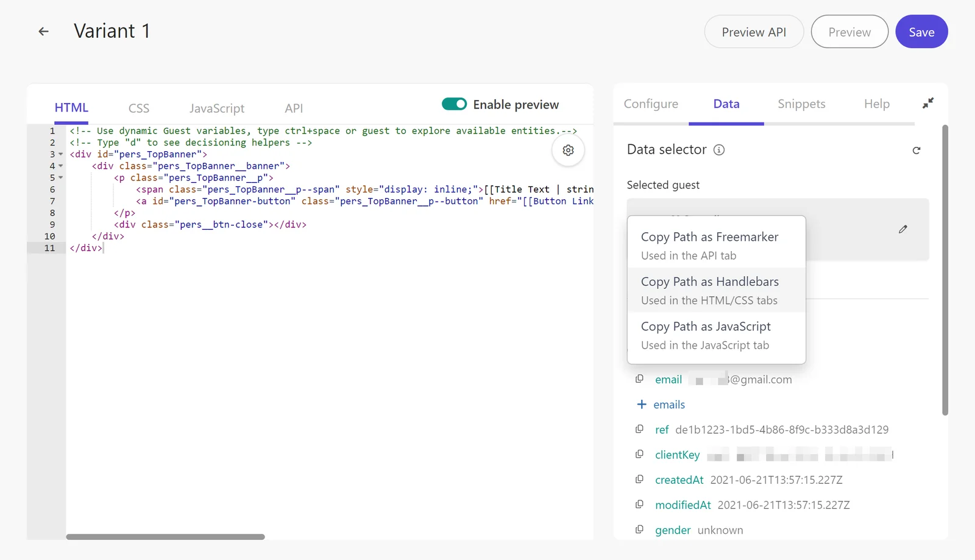Click the gender value 'unknown'
The image size is (975, 560).
point(720,530)
